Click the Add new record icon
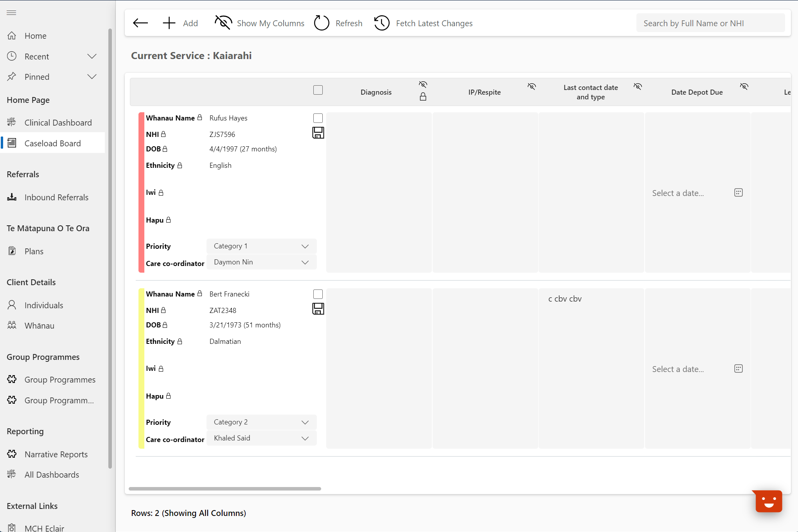Image resolution: width=798 pixels, height=532 pixels. tap(168, 23)
